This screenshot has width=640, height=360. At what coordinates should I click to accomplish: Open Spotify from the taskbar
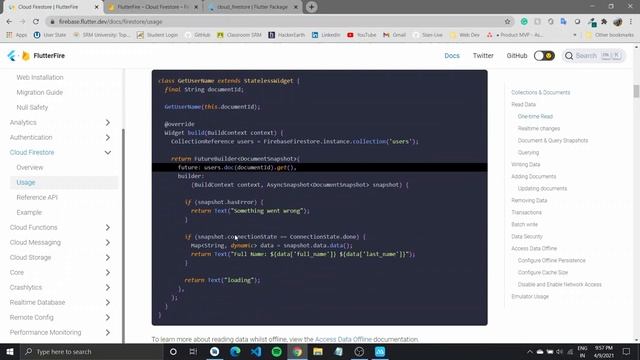(x=276, y=352)
